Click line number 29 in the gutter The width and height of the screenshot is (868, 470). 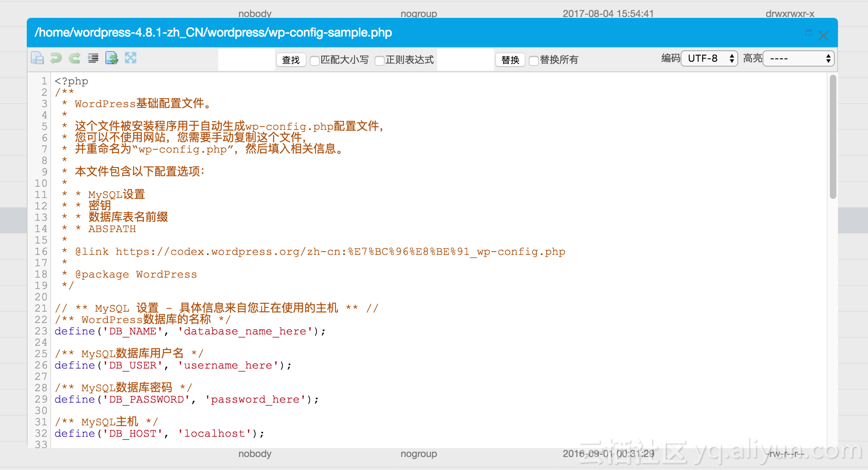click(x=41, y=399)
